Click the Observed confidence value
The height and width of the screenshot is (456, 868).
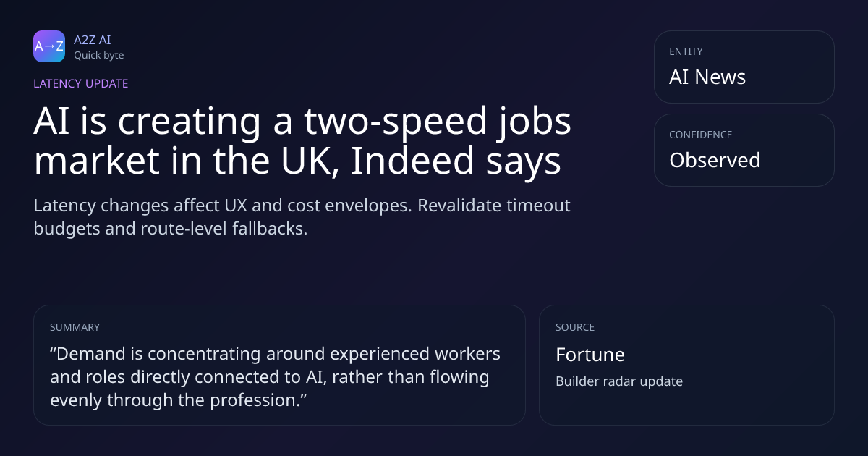point(715,160)
